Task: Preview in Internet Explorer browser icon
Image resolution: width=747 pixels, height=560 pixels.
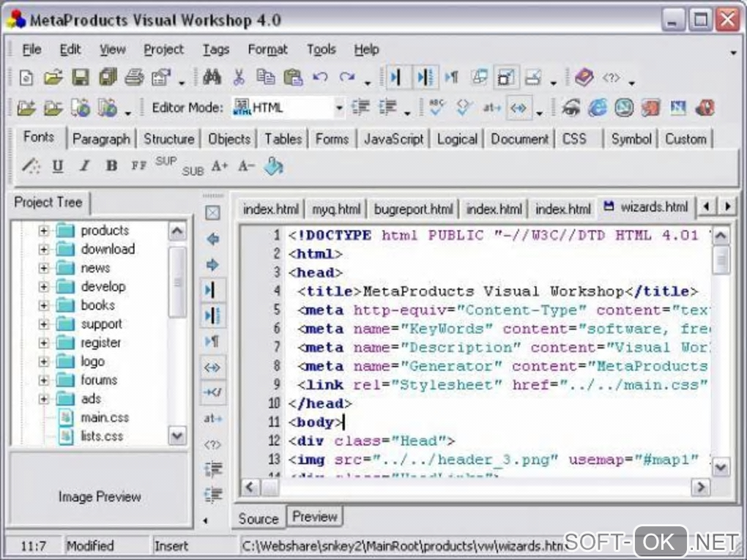Action: coord(598,108)
